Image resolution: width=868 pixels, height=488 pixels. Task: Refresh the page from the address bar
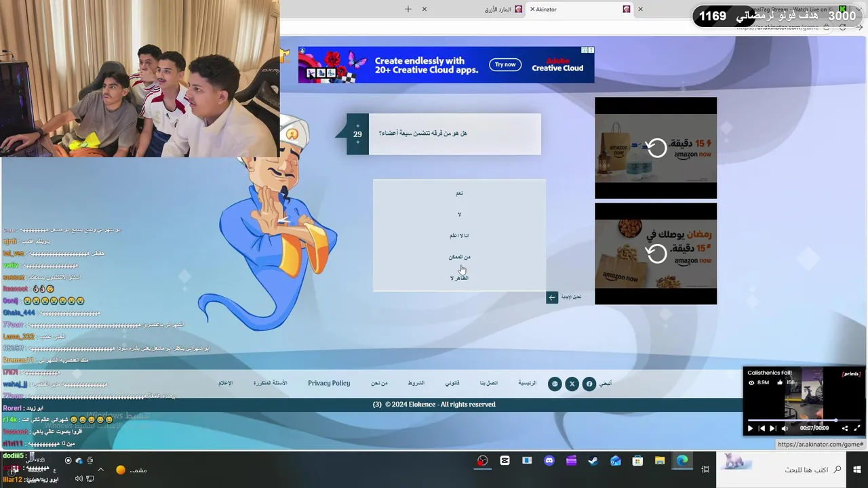(842, 27)
